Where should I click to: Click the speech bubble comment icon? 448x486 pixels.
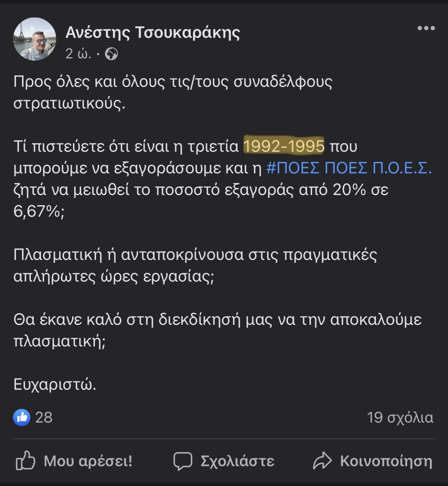point(183,461)
